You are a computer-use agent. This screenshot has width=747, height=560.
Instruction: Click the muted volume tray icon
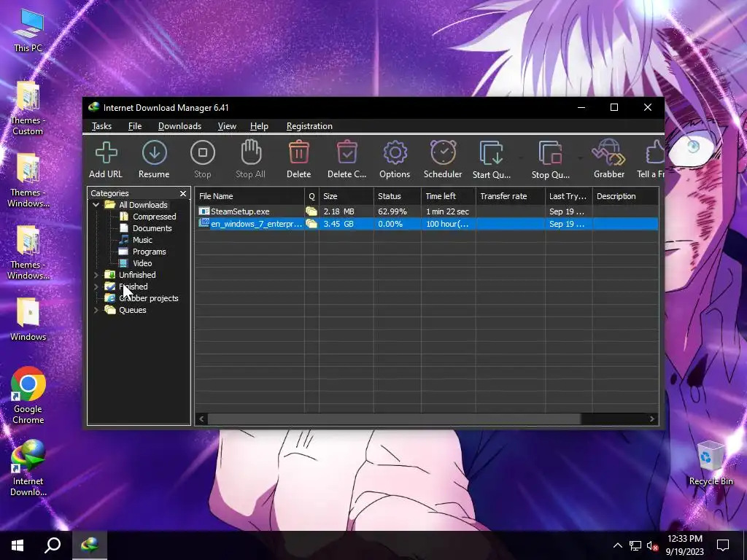coord(652,545)
